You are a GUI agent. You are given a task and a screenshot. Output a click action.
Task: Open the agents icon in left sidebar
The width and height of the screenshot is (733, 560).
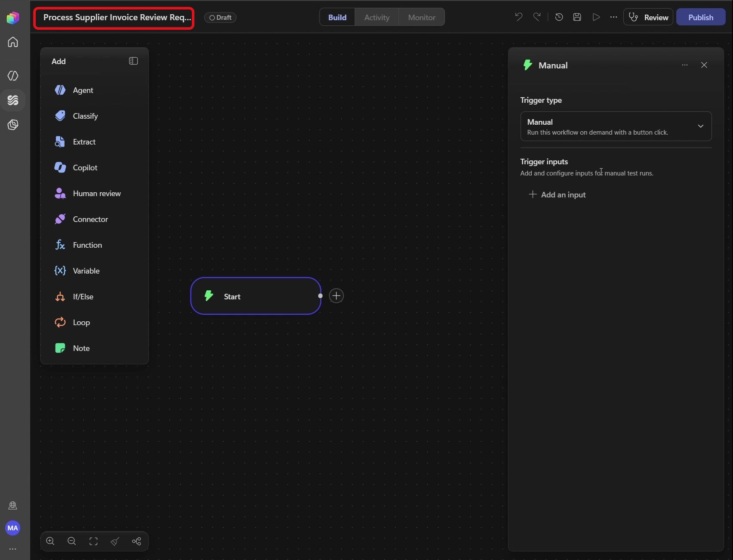pos(13,76)
